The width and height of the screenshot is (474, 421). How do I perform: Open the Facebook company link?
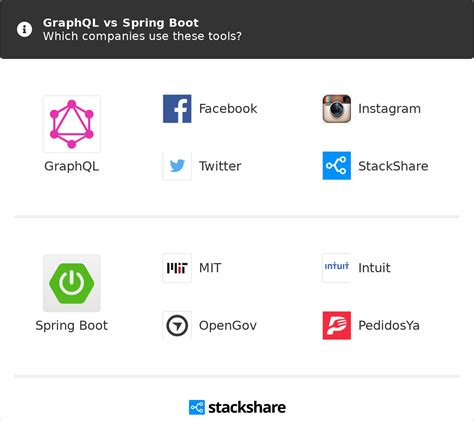(x=228, y=109)
